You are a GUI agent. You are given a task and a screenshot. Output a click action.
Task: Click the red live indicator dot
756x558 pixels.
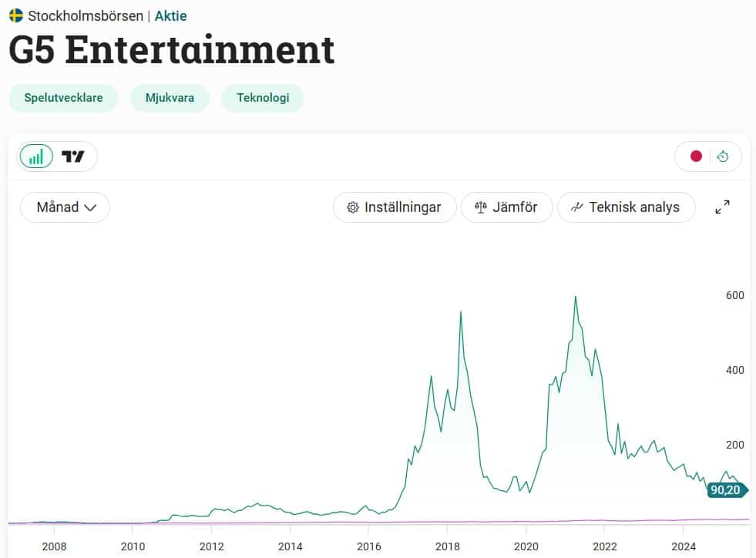pyautogui.click(x=696, y=156)
